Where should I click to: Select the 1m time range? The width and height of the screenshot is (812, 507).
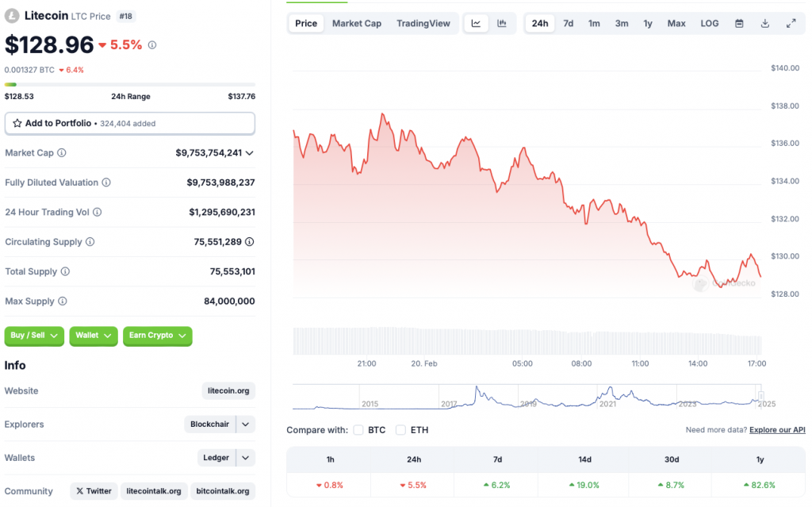pos(594,23)
